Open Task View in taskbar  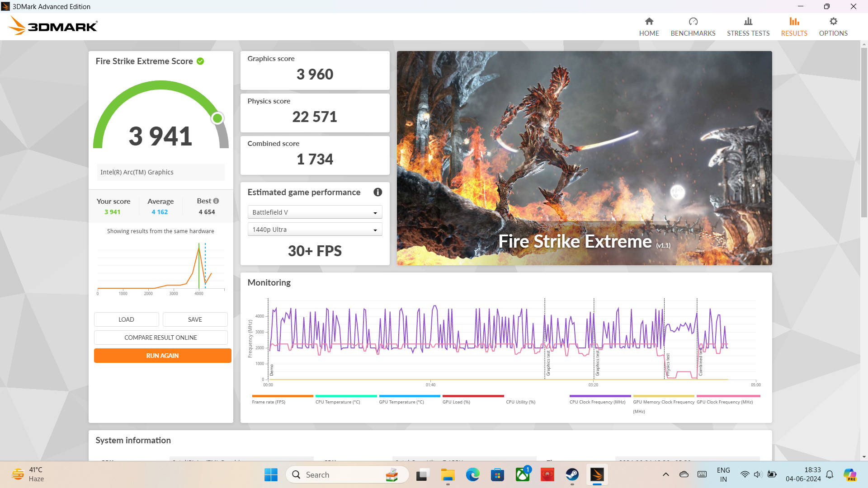click(422, 474)
